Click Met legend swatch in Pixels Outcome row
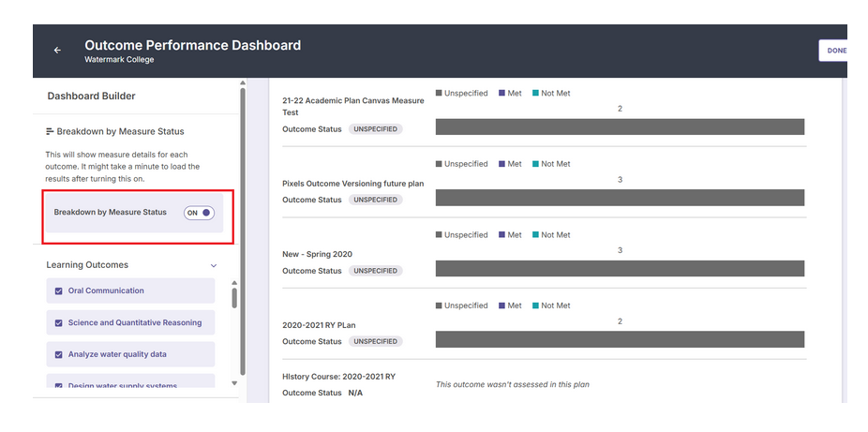The width and height of the screenshot is (868, 432). click(x=501, y=164)
